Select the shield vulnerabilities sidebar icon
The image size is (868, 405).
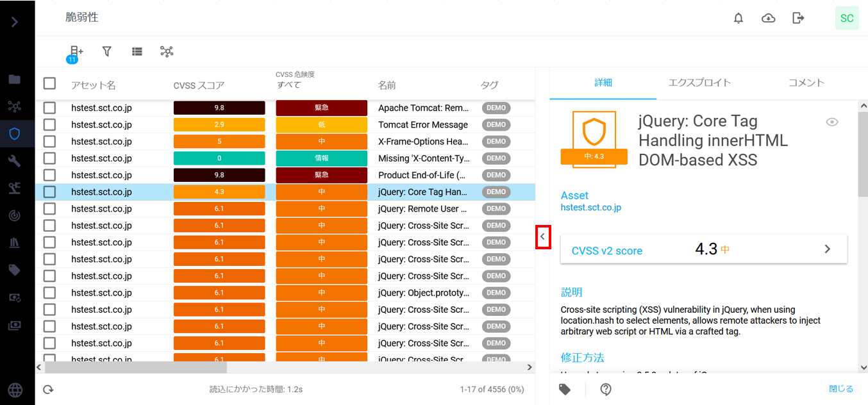click(15, 134)
